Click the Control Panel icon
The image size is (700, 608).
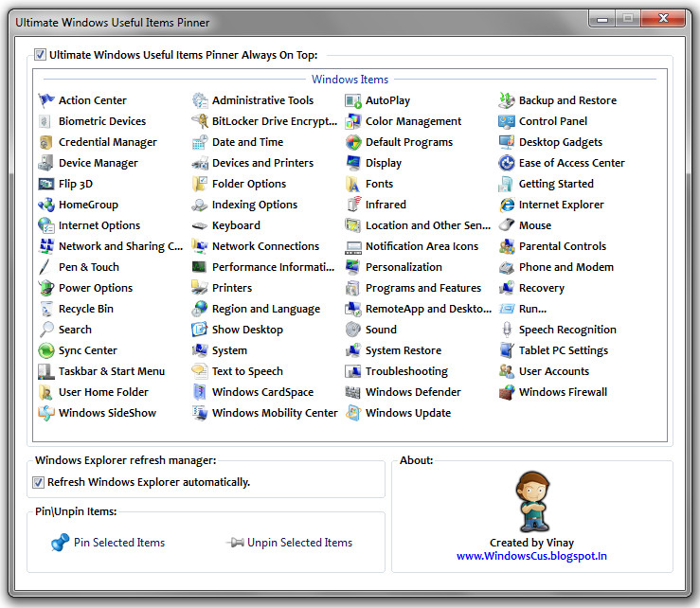coord(507,121)
